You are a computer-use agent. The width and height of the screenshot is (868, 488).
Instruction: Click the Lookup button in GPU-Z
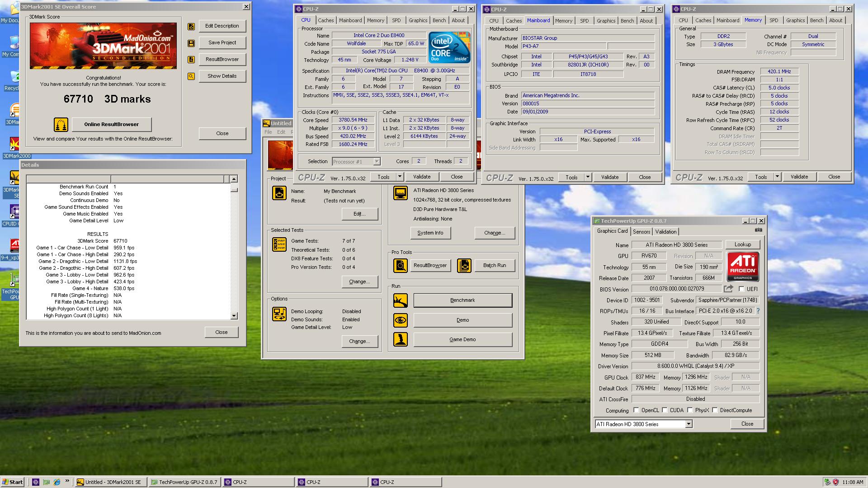click(743, 244)
